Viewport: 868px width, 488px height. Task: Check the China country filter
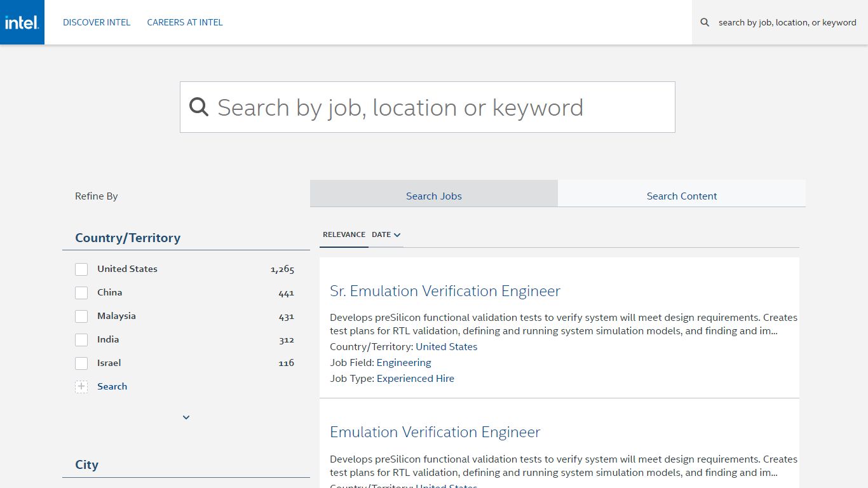(81, 293)
